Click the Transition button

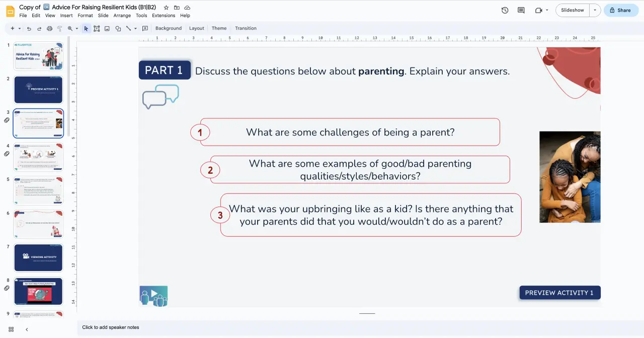pos(246,28)
